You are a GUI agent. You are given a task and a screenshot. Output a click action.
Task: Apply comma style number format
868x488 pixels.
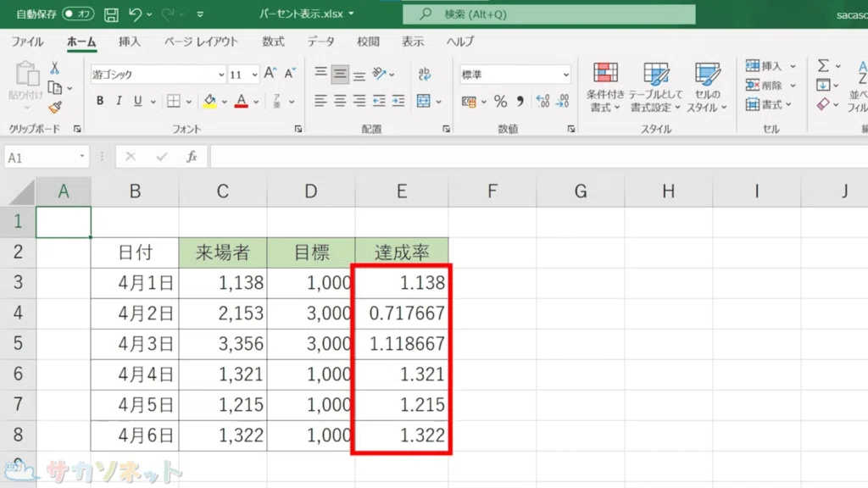[x=520, y=102]
